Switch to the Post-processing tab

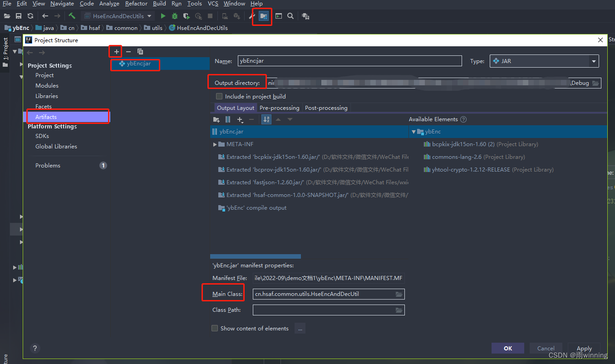[326, 108]
